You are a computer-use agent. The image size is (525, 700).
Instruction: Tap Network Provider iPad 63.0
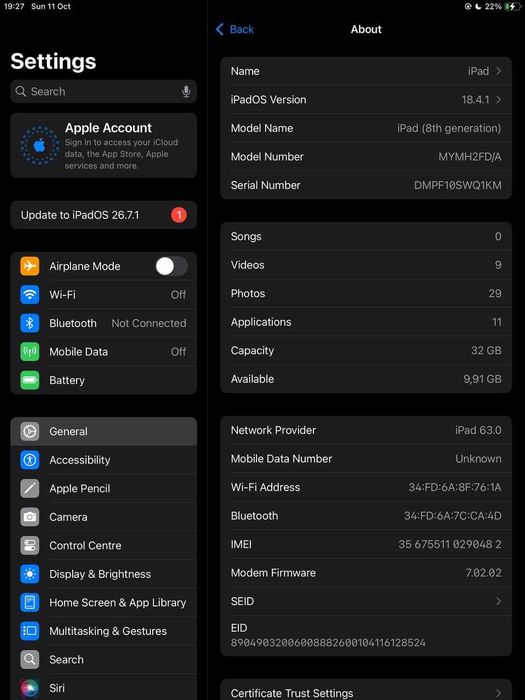coord(478,430)
